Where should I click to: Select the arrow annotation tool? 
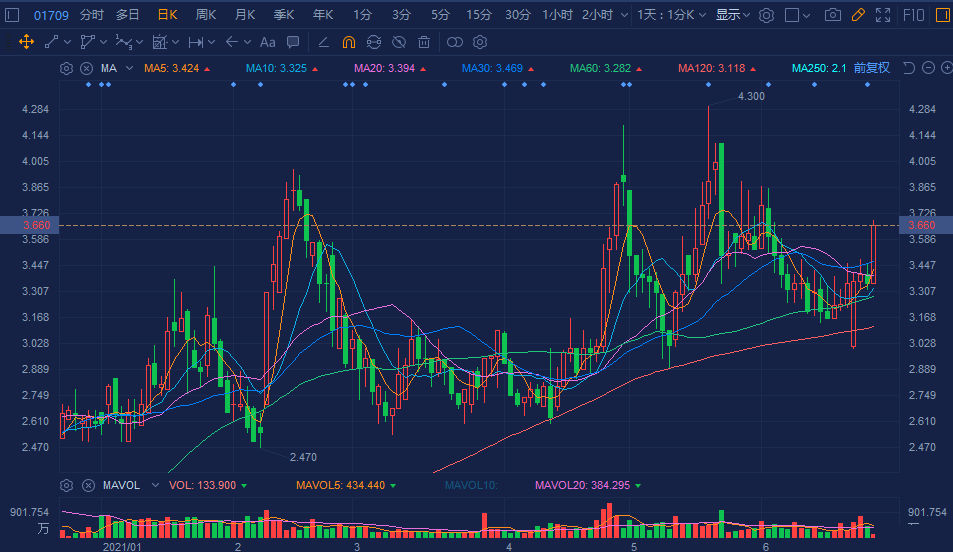(x=232, y=42)
